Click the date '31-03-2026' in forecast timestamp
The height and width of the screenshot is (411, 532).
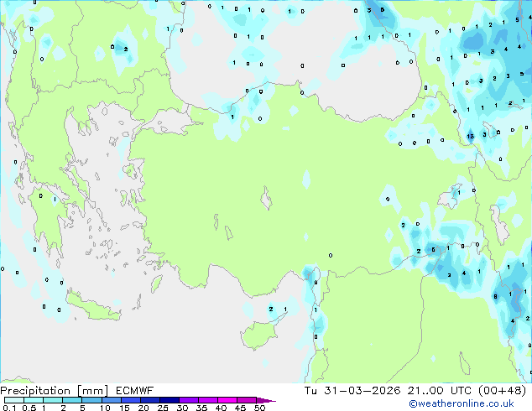pyautogui.click(x=362, y=390)
